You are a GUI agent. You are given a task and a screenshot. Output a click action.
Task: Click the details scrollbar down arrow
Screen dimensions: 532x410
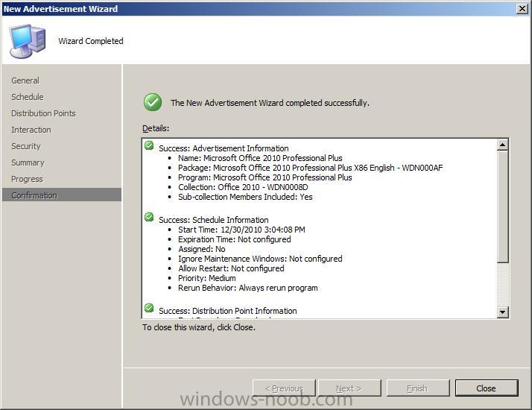(x=502, y=312)
